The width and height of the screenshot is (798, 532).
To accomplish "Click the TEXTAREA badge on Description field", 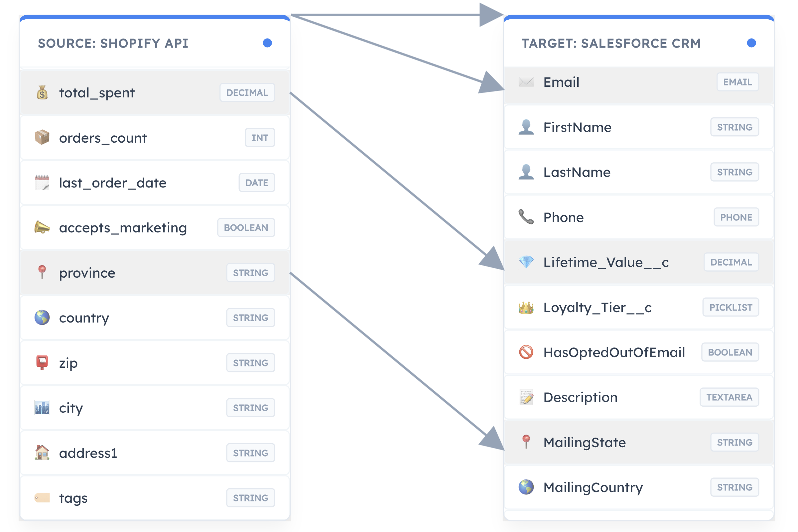I will 730,397.
